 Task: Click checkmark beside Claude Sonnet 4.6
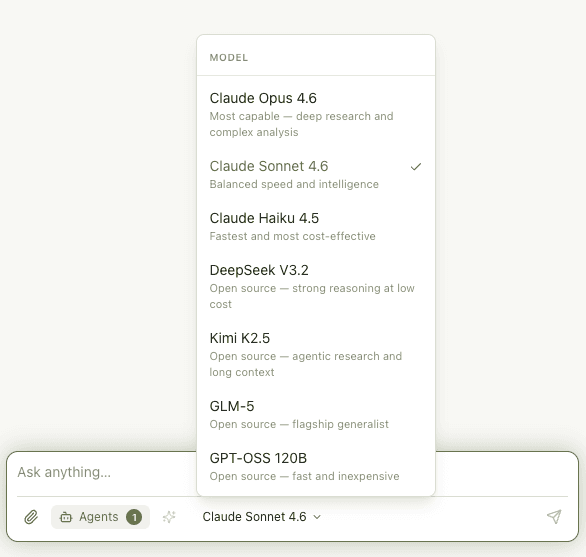click(x=416, y=167)
